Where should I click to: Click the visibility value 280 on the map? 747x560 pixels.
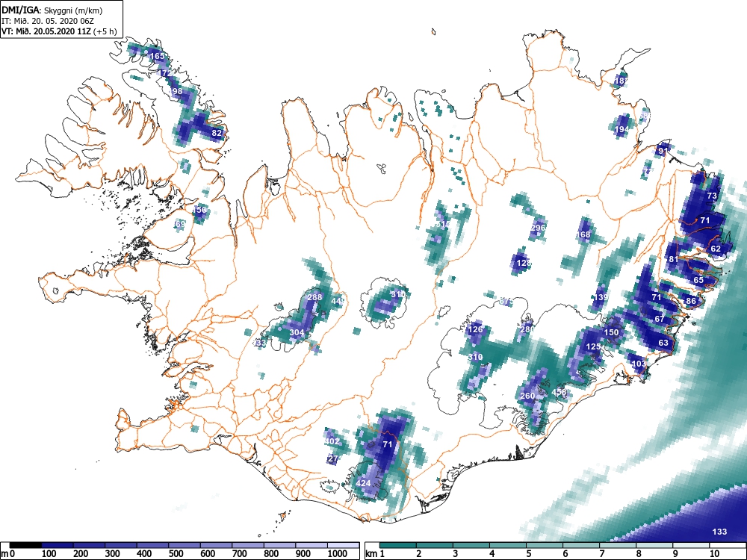click(527, 329)
